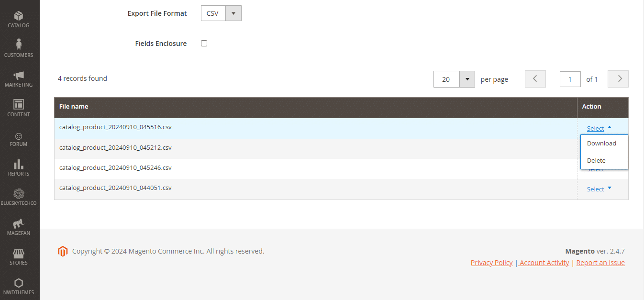Click inside the page number field
Viewport: 644px width, 300px height.
point(570,79)
